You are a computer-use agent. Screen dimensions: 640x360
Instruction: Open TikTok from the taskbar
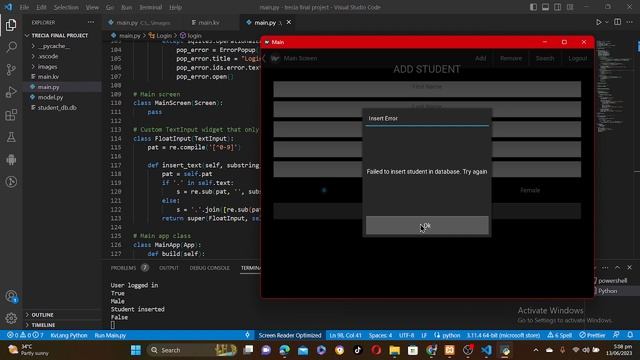click(x=358, y=350)
